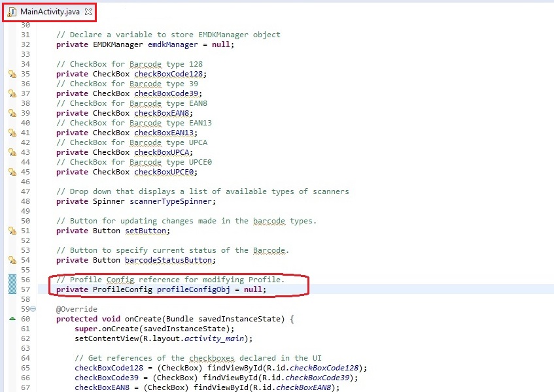Click warning marker beside checkBoxEAN8 declaration

(x=12, y=113)
